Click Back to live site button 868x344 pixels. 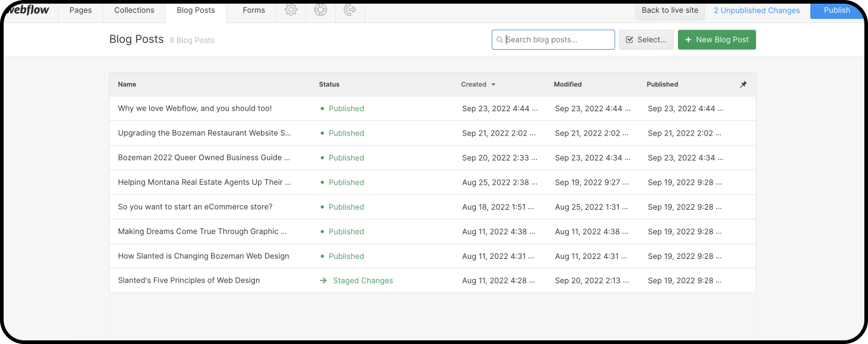[x=670, y=10]
